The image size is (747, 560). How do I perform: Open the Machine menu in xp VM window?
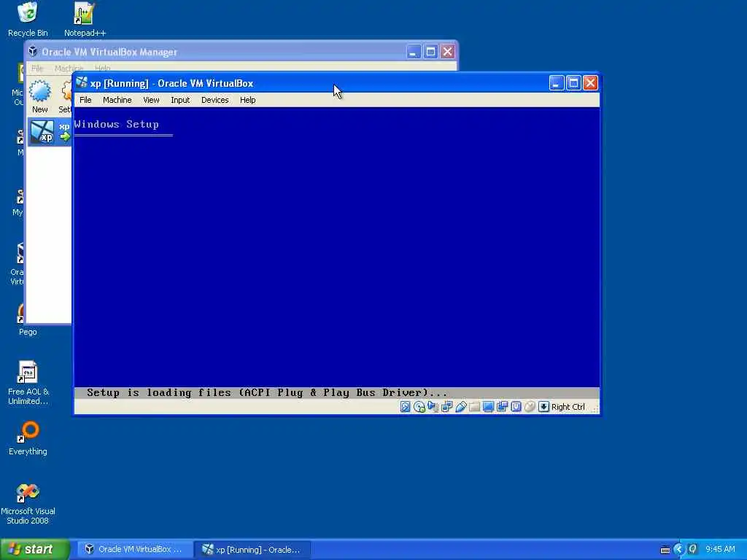[x=117, y=100]
